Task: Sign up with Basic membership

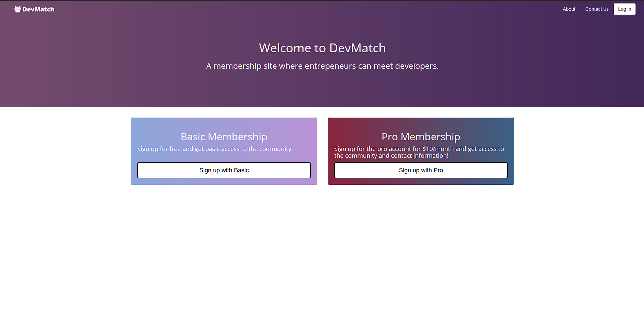Action: 224,170
